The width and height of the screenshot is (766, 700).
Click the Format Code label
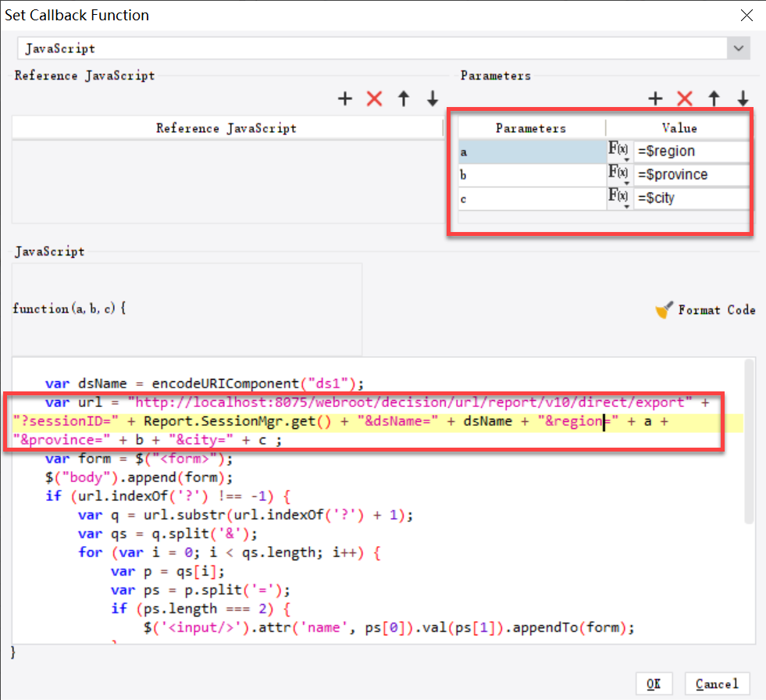click(x=715, y=309)
